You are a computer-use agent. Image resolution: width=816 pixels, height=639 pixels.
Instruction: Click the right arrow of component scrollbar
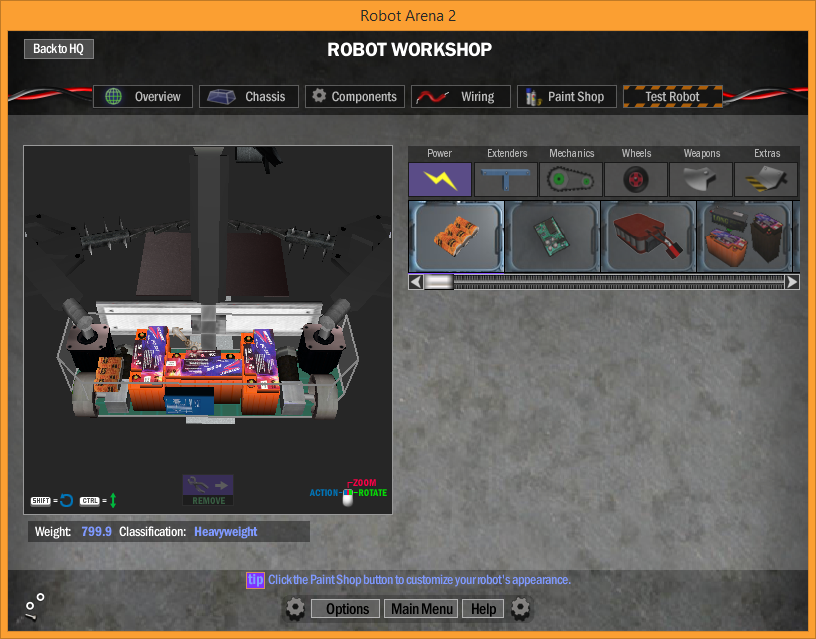792,282
